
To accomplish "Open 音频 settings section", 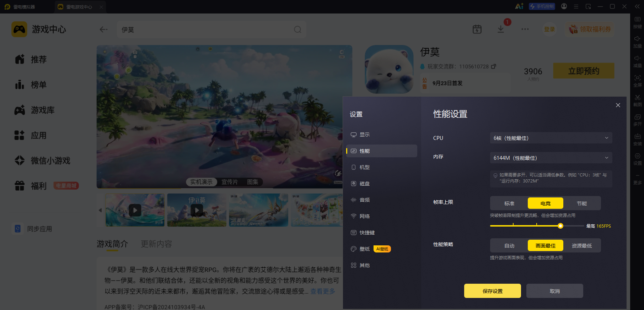I will tap(382, 200).
